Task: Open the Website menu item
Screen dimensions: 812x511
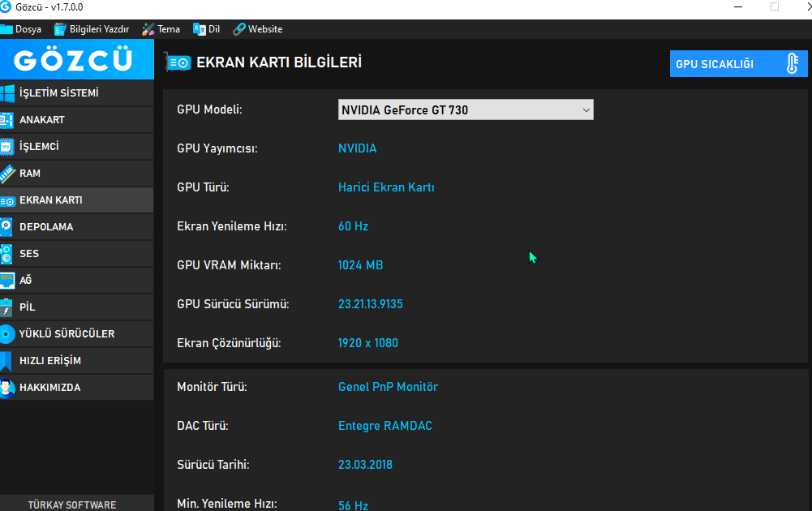Action: pos(258,29)
